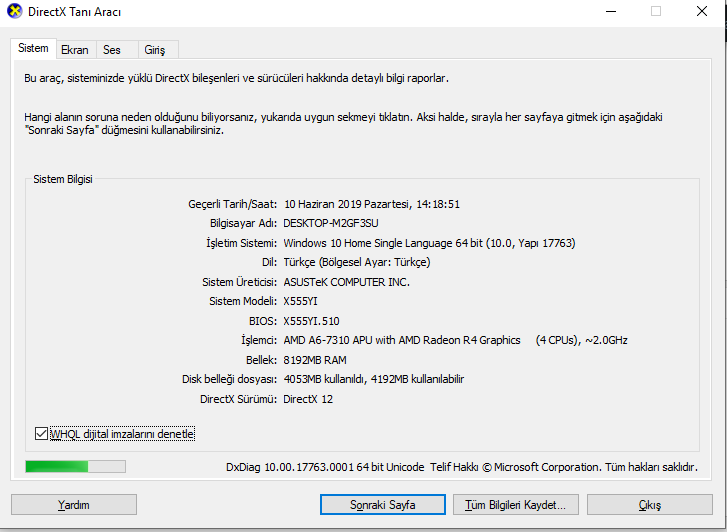Select the Sistem tab

pos(33,48)
